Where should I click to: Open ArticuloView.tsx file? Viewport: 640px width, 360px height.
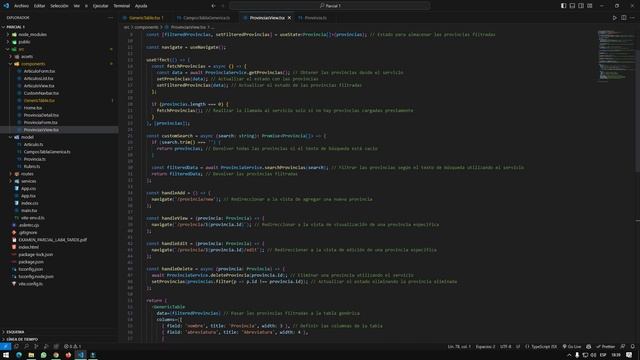point(39,86)
